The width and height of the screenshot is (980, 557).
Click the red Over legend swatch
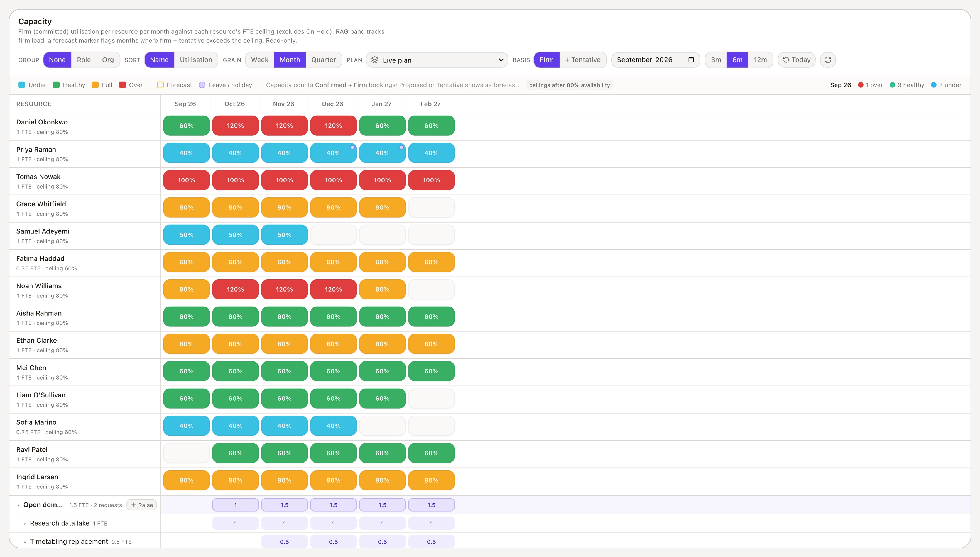click(x=122, y=85)
